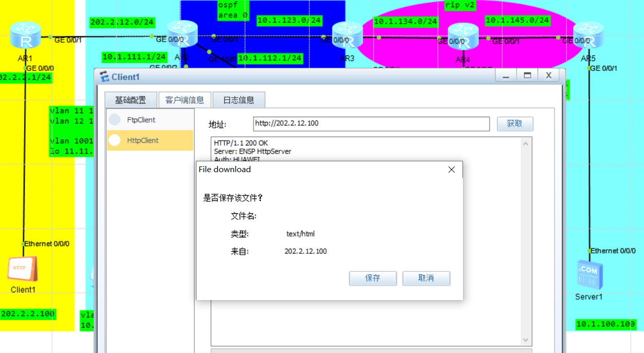Click the FtpClient sidebar icon
The width and height of the screenshot is (644, 353).
[114, 119]
